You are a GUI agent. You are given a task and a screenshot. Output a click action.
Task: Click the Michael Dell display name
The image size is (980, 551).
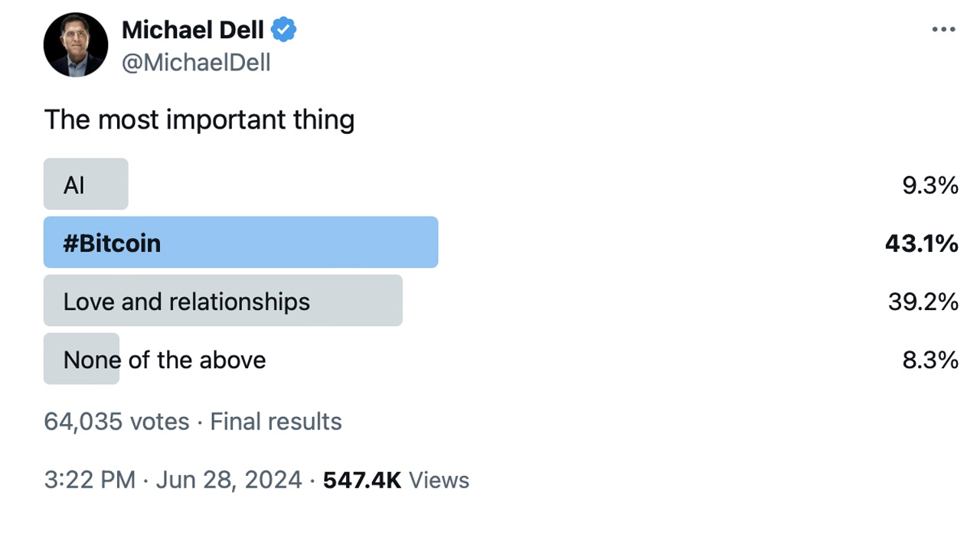click(193, 31)
